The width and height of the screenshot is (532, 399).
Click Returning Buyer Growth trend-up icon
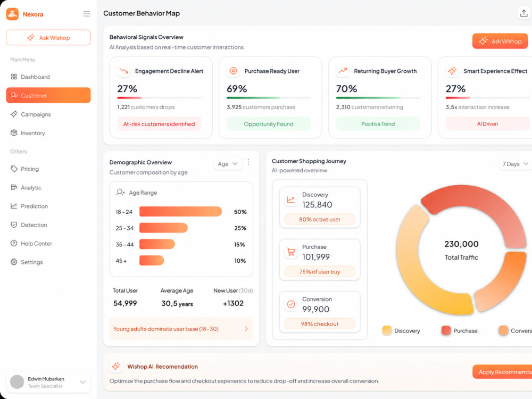click(343, 71)
